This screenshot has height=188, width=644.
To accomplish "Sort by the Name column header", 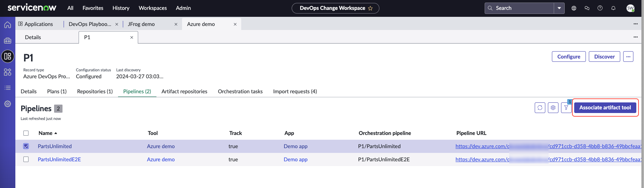I will tap(48, 133).
